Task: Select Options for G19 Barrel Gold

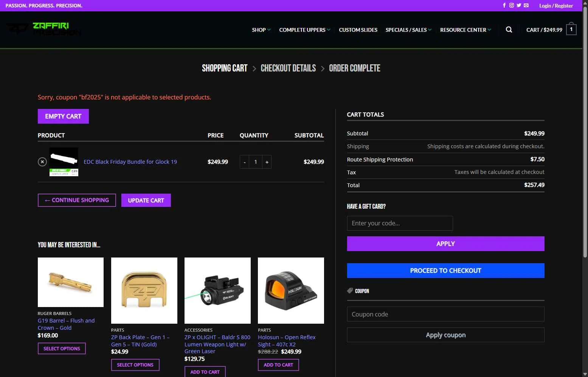Action: point(62,349)
